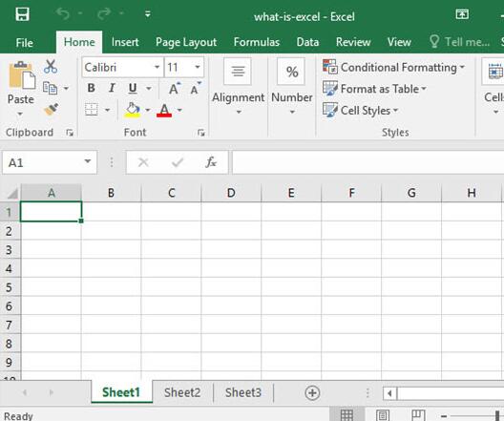
Task: Expand the Font Color palette arrow
Action: (179, 110)
